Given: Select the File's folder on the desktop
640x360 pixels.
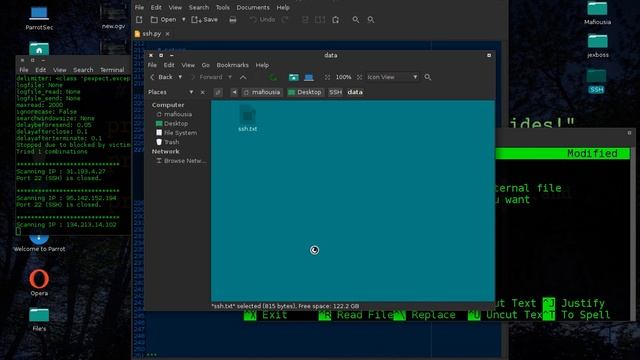Looking at the screenshot, I should coord(39,319).
